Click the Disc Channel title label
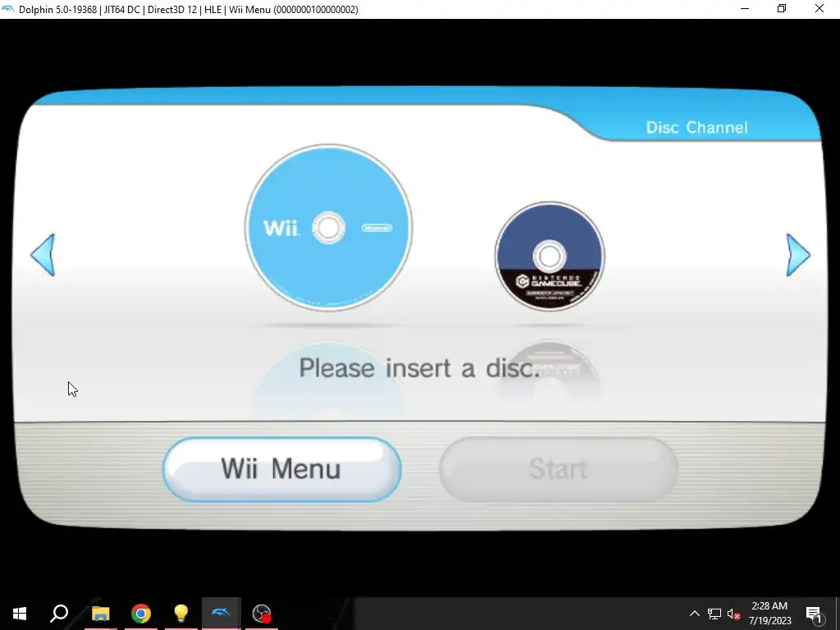This screenshot has height=630, width=840. pyautogui.click(x=696, y=127)
